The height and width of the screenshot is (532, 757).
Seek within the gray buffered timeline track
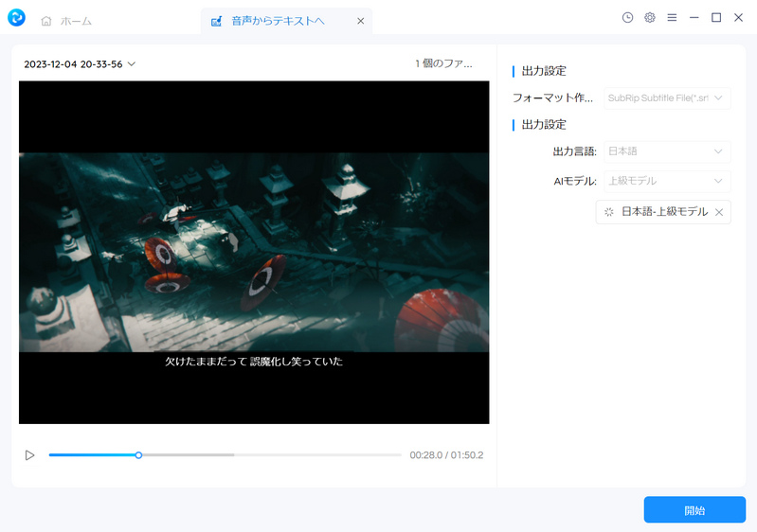coord(189,454)
